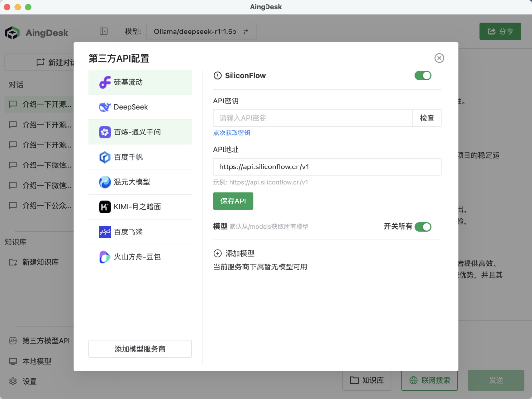Image resolution: width=532 pixels, height=399 pixels.
Task: Click the 添加模型服务商 button
Action: coord(140,349)
